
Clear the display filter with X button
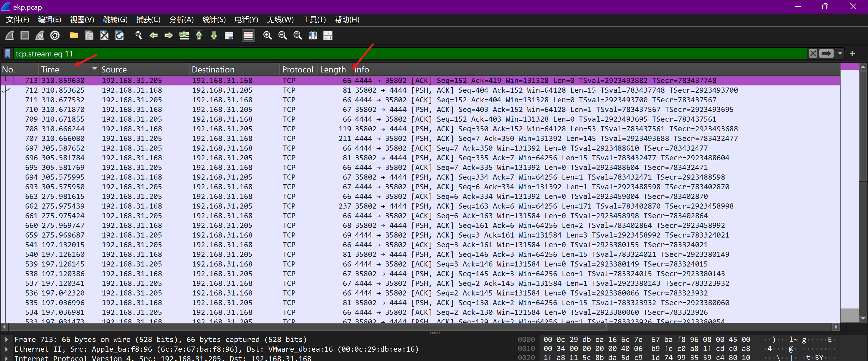[813, 54]
